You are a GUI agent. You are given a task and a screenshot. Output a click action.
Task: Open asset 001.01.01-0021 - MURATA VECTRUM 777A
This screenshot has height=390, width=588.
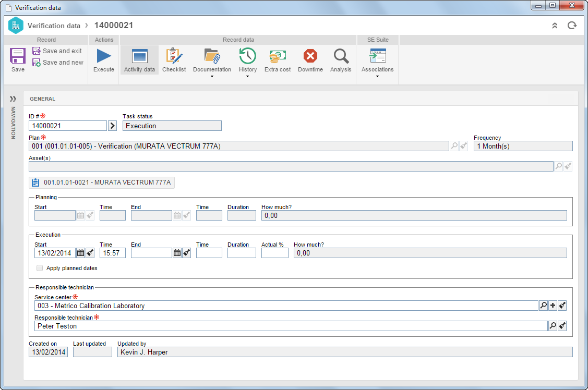[102, 182]
